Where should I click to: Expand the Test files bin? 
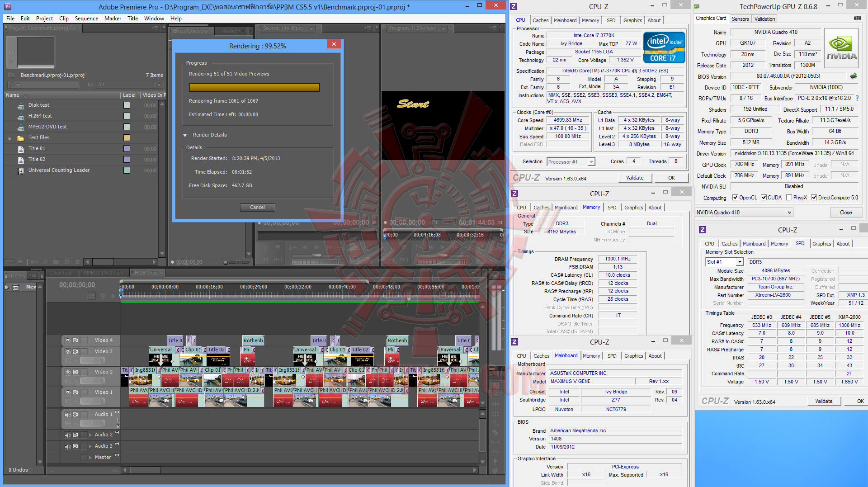[x=10, y=138]
